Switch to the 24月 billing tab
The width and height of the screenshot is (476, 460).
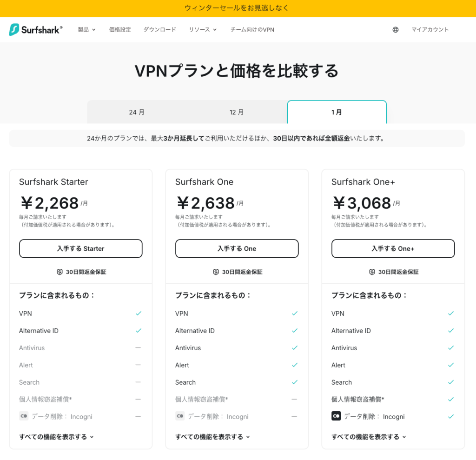pos(137,112)
